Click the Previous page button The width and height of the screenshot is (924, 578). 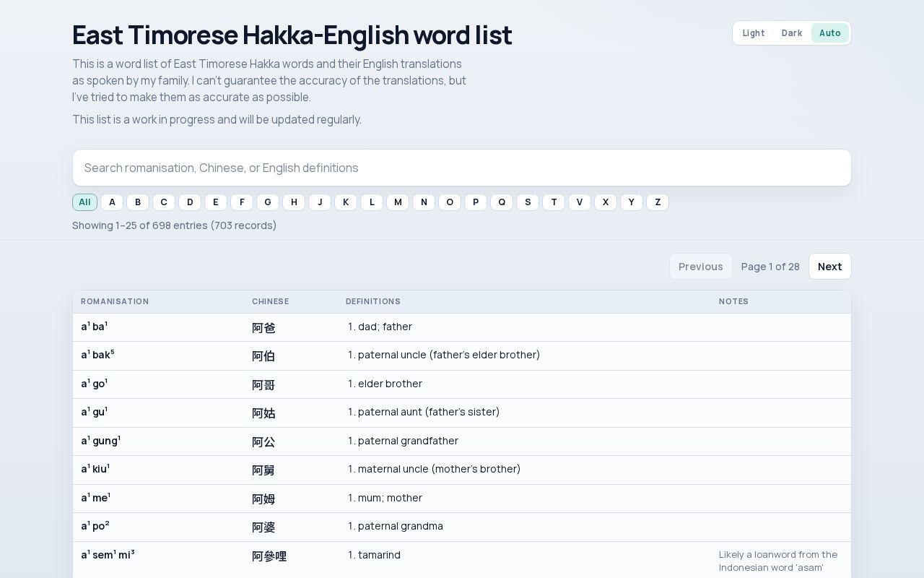pyautogui.click(x=701, y=267)
